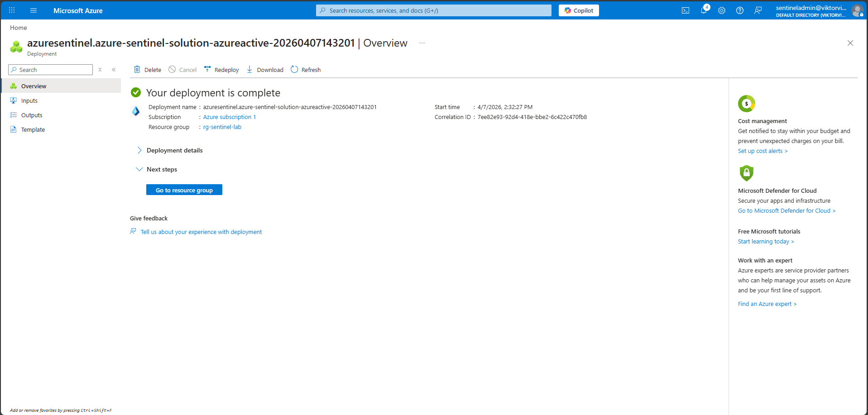This screenshot has height=415, width=868.
Task: Click the deployment cubes icon beside the title
Action: pyautogui.click(x=16, y=47)
